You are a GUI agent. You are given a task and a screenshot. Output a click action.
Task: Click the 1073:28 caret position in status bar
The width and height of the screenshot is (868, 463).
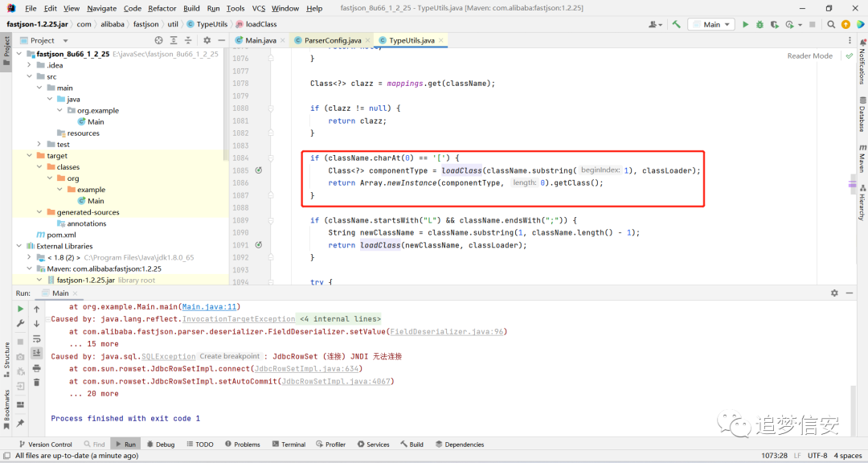(774, 455)
